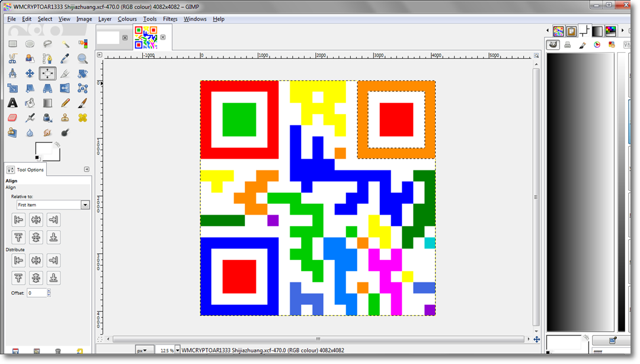Viewport: 640px width, 364px height.
Task: Select the Shear tool
Action: [x=30, y=88]
